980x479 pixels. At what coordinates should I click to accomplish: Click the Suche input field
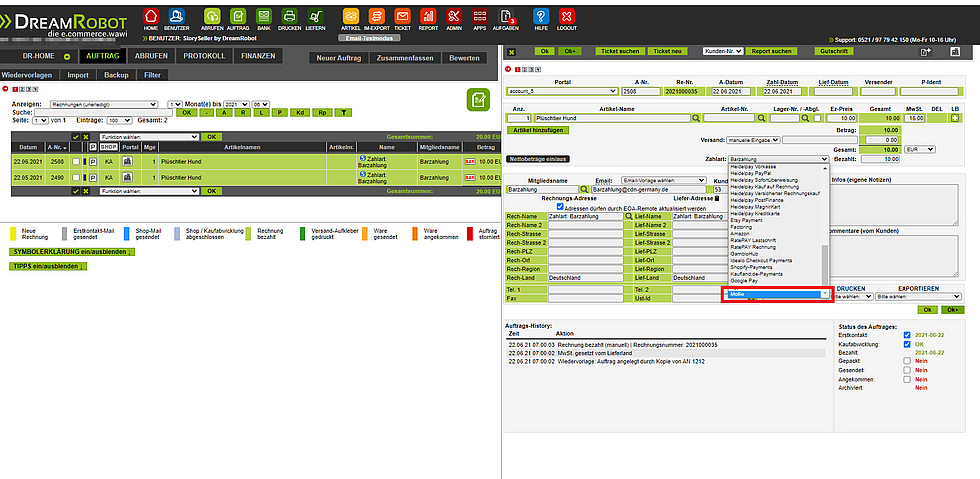pos(104,113)
